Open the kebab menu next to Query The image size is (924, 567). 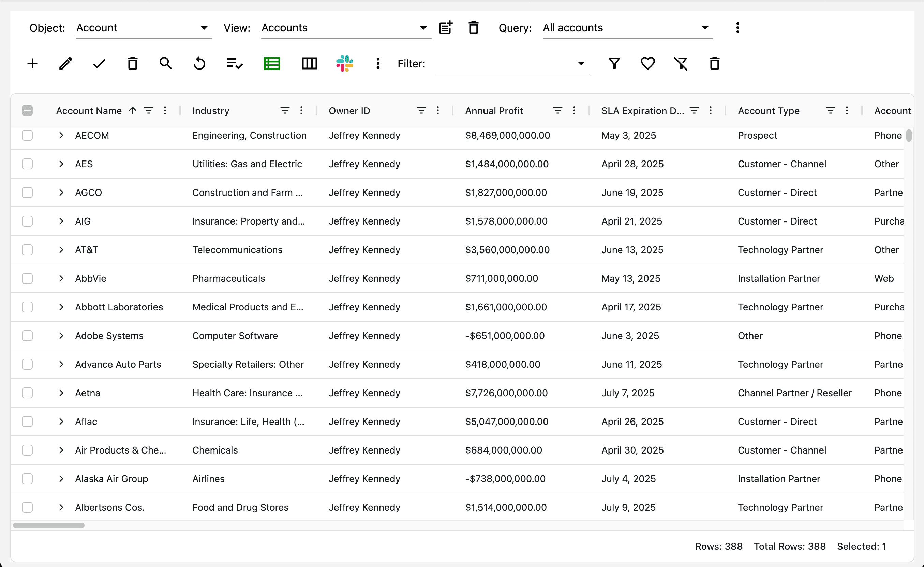click(x=737, y=28)
